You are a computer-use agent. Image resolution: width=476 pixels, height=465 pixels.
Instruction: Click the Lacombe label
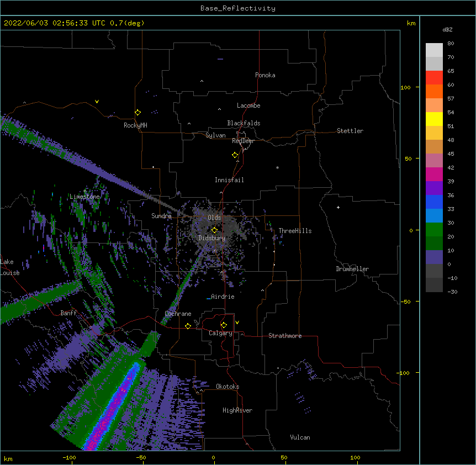[248, 105]
